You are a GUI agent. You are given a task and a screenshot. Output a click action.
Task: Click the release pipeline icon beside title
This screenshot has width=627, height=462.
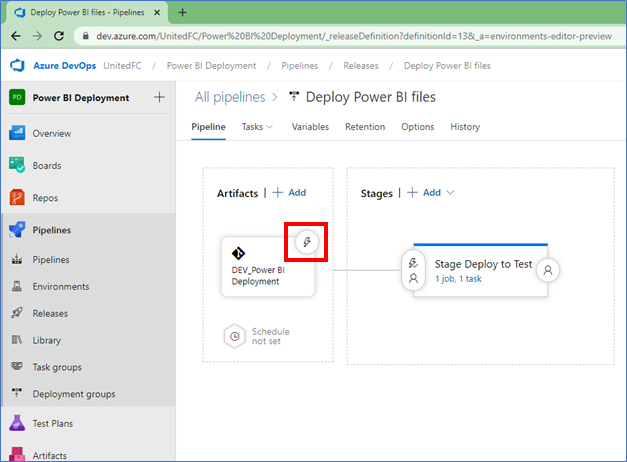click(x=294, y=96)
